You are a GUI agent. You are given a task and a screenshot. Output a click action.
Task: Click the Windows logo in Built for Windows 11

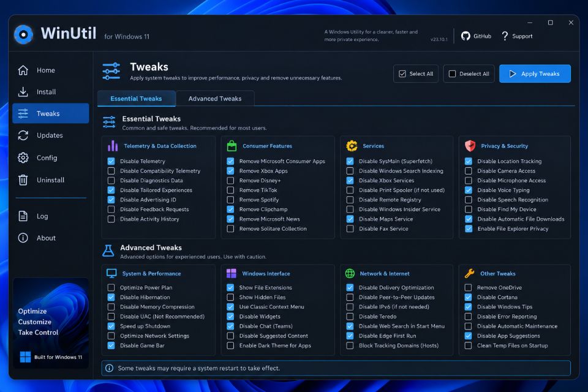25,356
